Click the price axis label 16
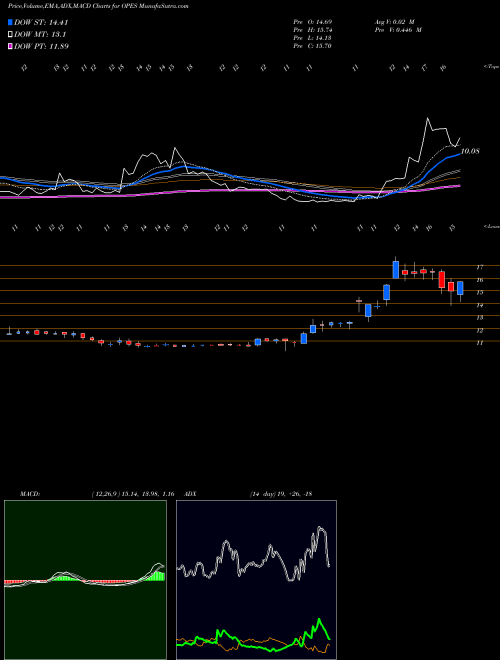 coord(479,279)
